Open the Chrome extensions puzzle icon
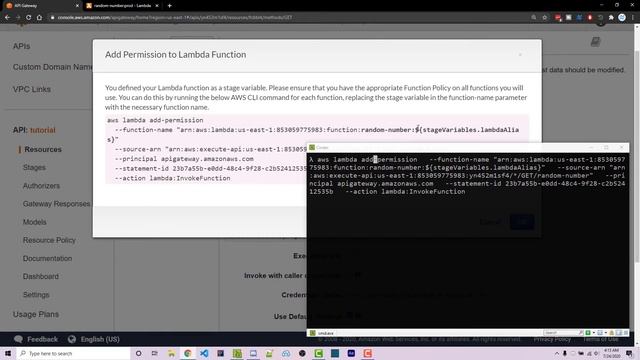640x360 pixels. (611, 18)
